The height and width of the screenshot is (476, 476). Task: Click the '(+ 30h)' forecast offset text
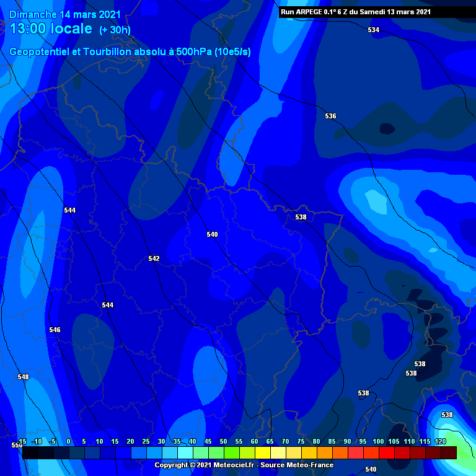click(115, 30)
